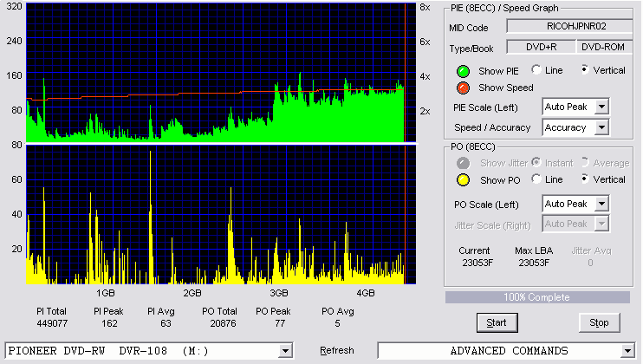
Task: Select Line mode for PO graph
Action: click(x=536, y=179)
